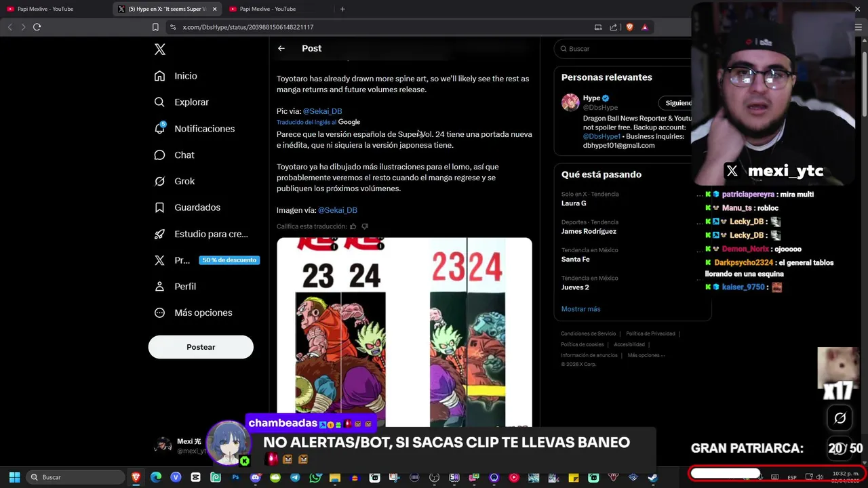Bookmark this page in Brave
Screen dimensions: 868x488
(155, 27)
